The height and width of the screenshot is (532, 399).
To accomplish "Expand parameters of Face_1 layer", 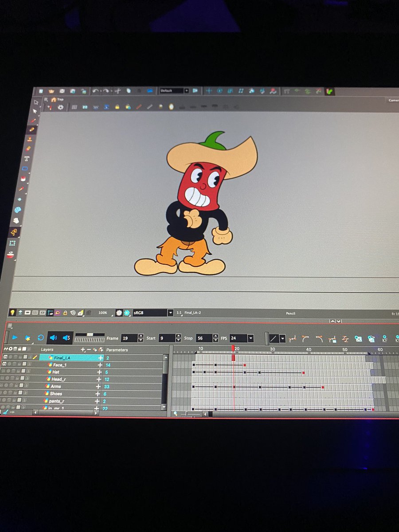I will (x=100, y=364).
